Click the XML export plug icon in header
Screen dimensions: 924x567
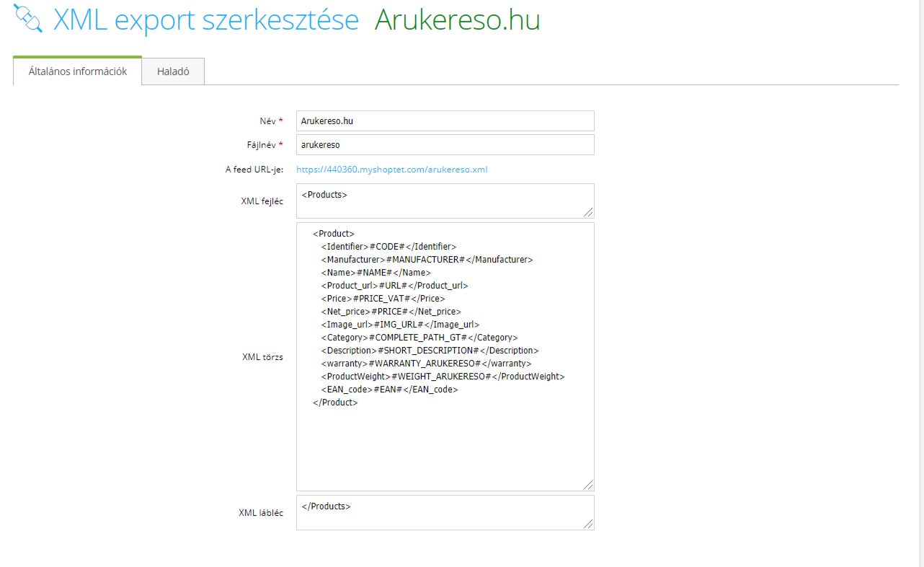[x=28, y=19]
